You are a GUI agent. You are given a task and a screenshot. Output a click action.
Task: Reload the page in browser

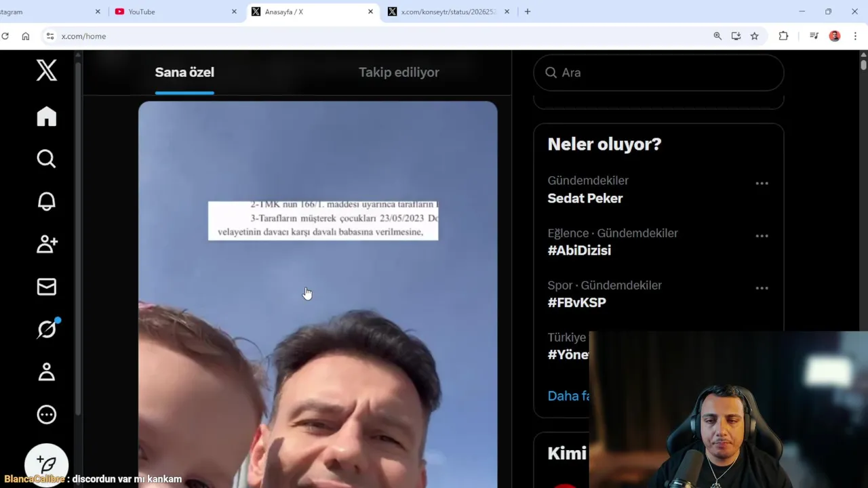pyautogui.click(x=5, y=36)
